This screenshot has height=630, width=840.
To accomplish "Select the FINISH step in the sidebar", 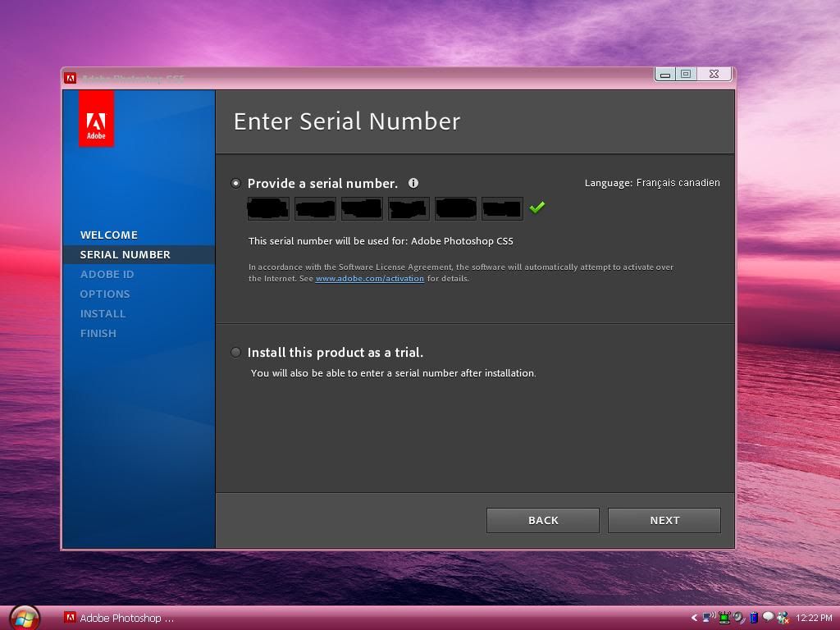I will pyautogui.click(x=98, y=333).
